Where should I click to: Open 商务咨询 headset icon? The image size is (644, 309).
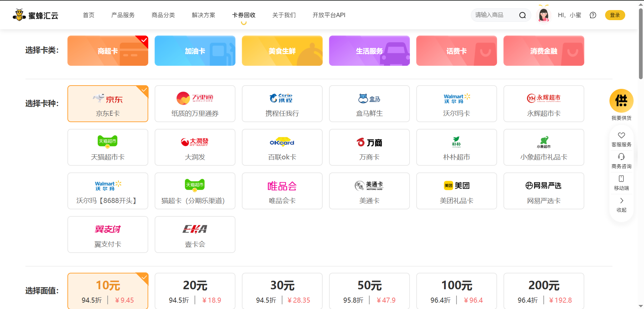pos(621,157)
